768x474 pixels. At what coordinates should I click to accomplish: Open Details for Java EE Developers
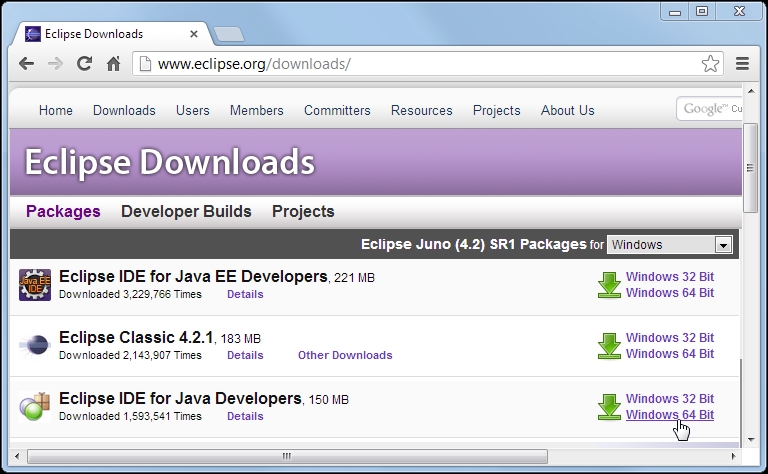[245, 294]
